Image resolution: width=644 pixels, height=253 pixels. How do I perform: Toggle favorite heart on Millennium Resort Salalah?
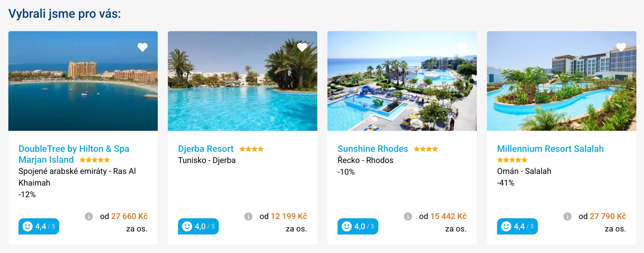(x=621, y=47)
